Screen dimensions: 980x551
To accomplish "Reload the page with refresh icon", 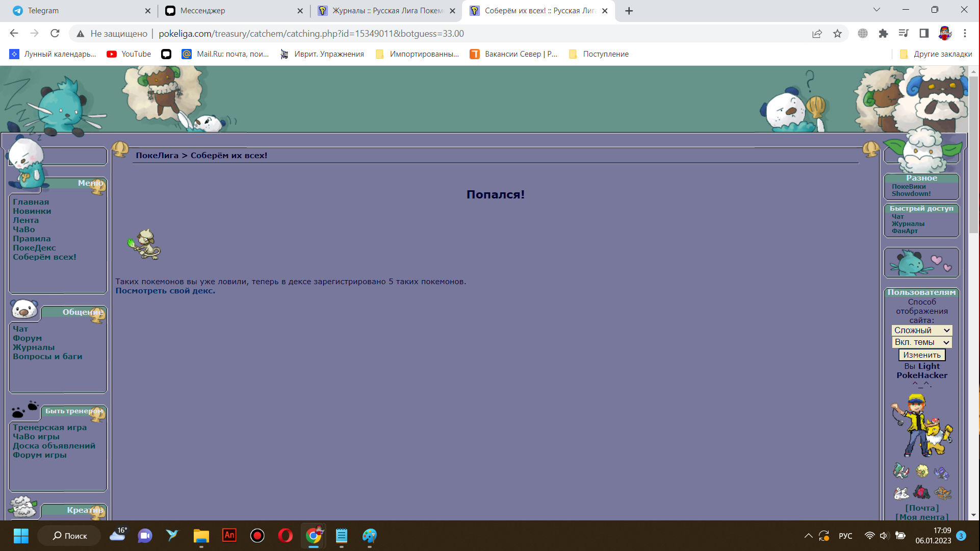I will (55, 33).
